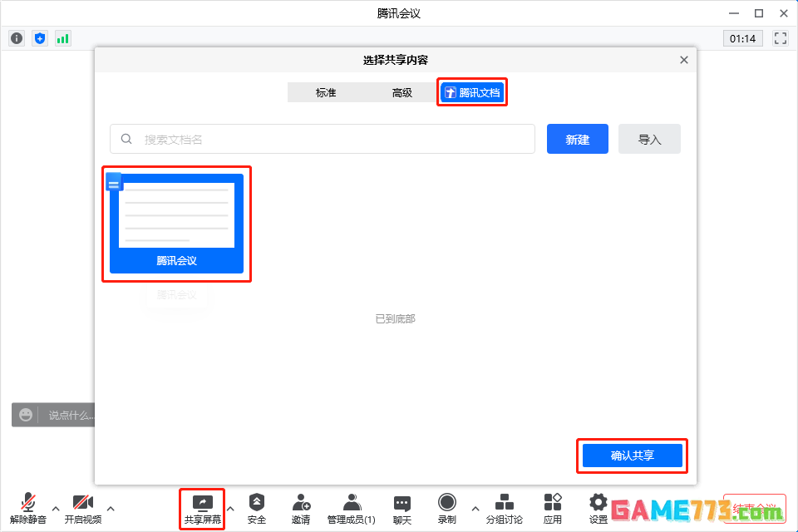Open the Apps (应用) icon
Image resolution: width=798 pixels, height=532 pixels.
tap(553, 509)
